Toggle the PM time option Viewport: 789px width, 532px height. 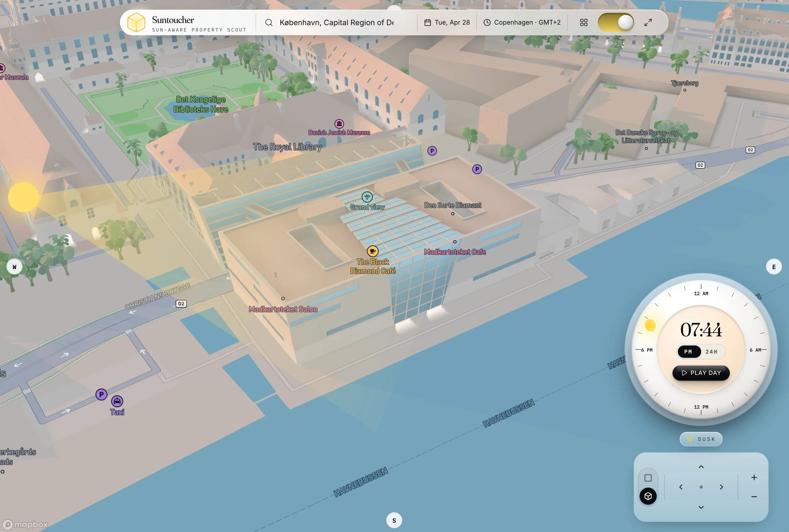(x=689, y=352)
